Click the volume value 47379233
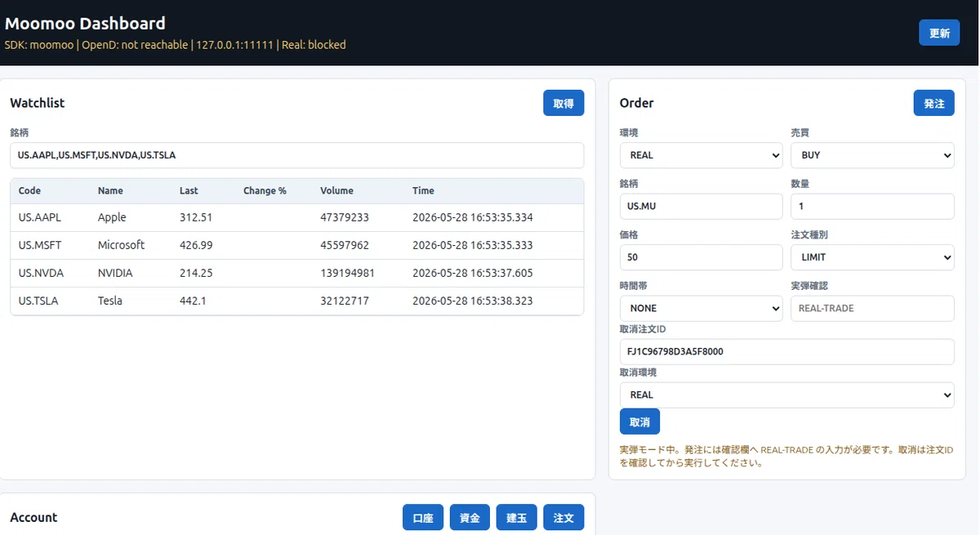The width and height of the screenshot is (980, 535). coord(345,217)
